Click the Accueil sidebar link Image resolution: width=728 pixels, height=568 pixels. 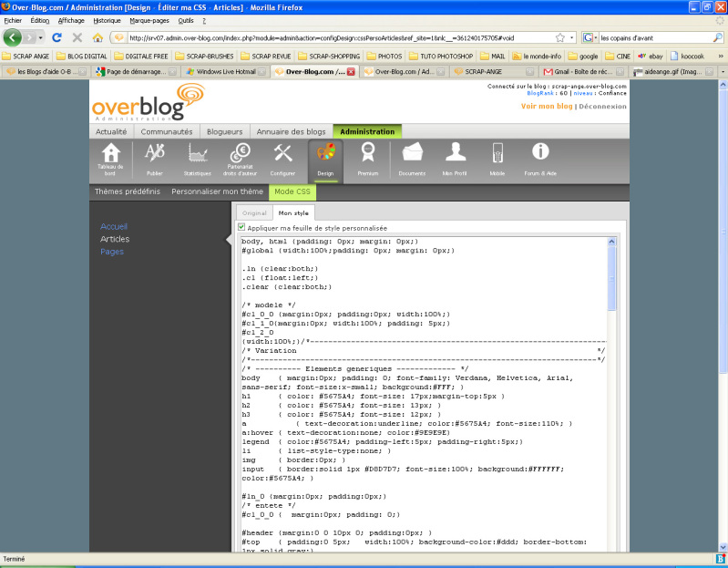click(114, 226)
